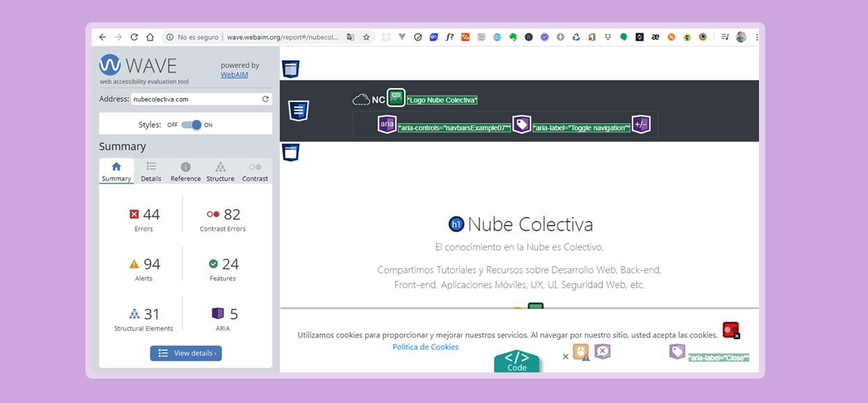
Task: Reload the page in Chrome
Action: click(134, 37)
